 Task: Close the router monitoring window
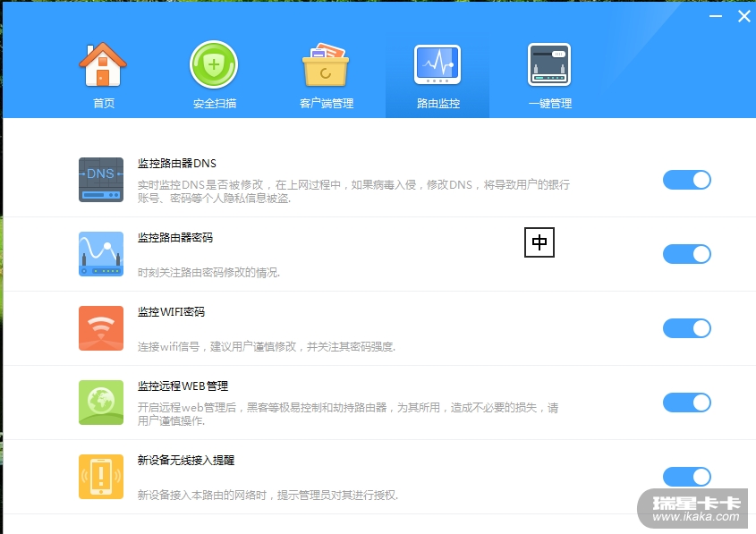[744, 16]
